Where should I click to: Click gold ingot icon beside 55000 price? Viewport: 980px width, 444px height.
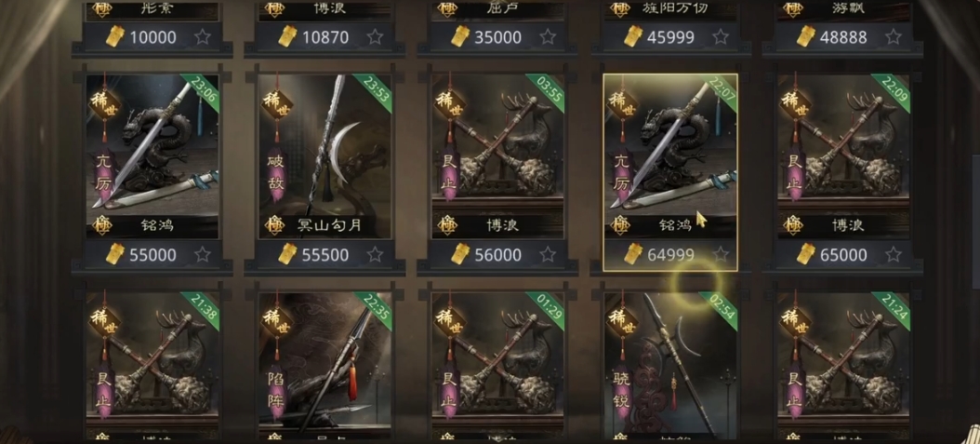point(115,254)
